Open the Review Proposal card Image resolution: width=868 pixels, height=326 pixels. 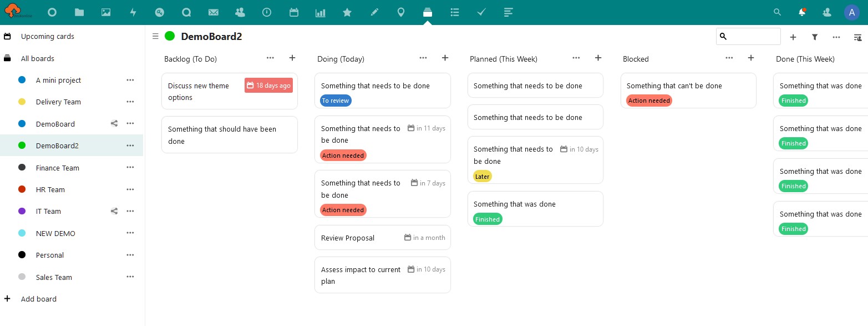click(383, 237)
